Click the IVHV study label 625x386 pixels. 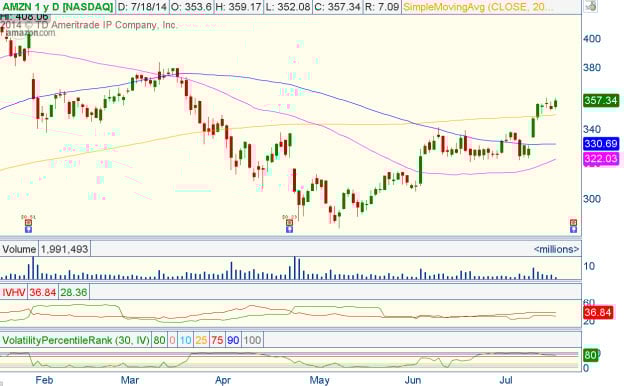pos(14,292)
